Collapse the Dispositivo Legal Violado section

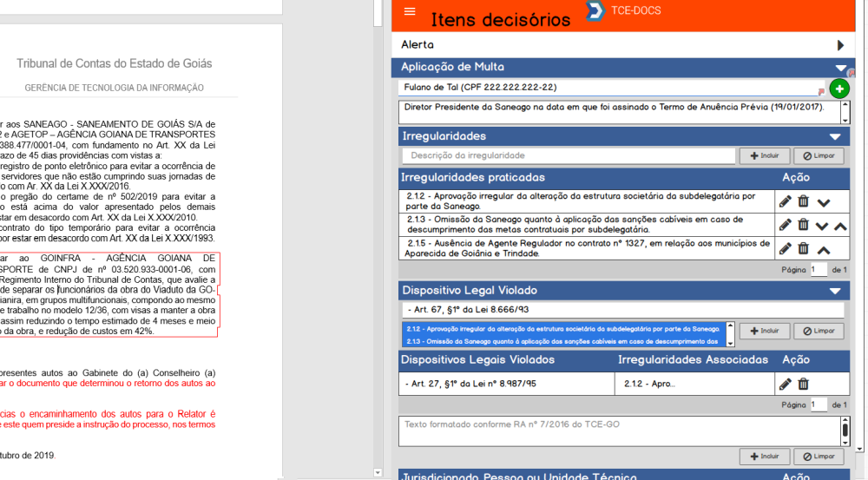[x=835, y=291]
